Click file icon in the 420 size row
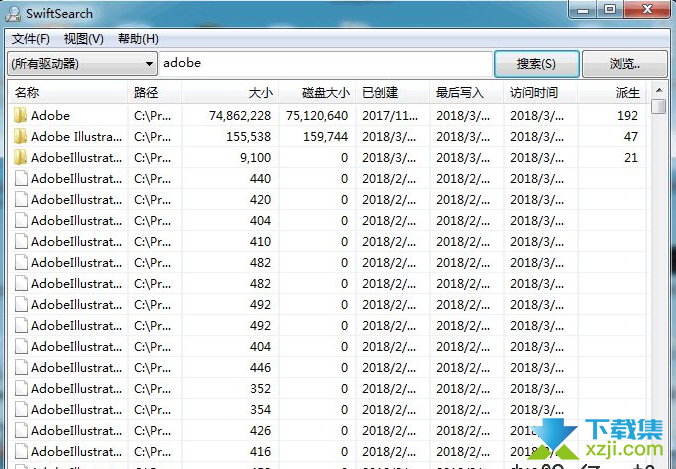 [x=21, y=200]
